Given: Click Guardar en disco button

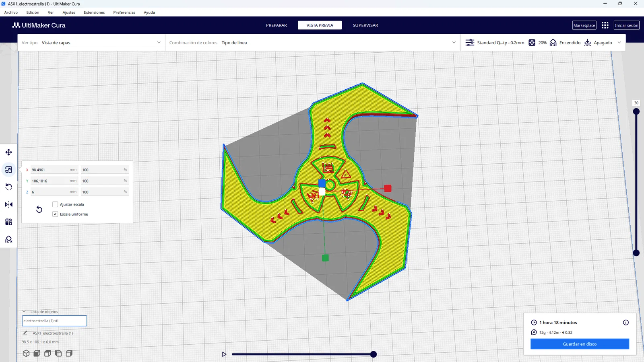Looking at the screenshot, I should tap(580, 344).
